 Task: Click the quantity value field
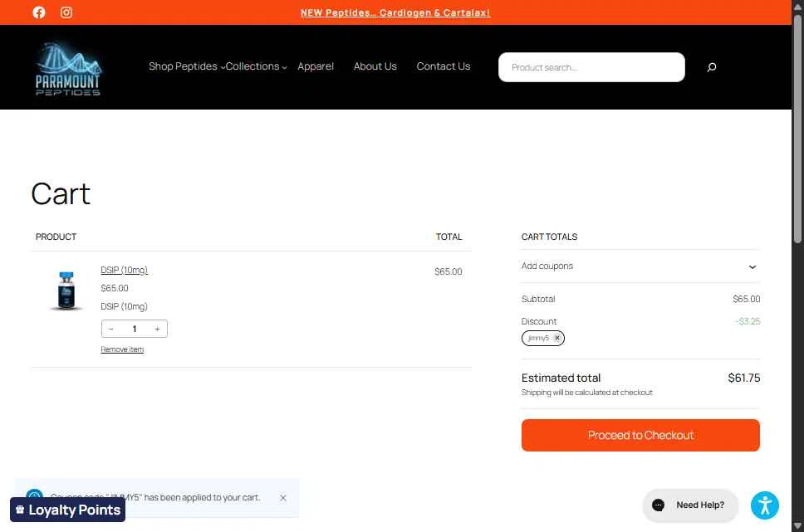click(135, 329)
